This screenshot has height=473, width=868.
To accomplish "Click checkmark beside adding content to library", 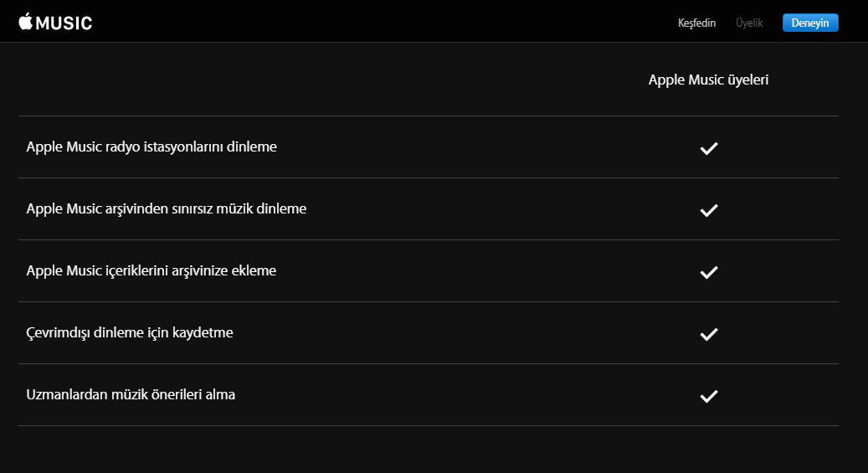I will pos(709,273).
